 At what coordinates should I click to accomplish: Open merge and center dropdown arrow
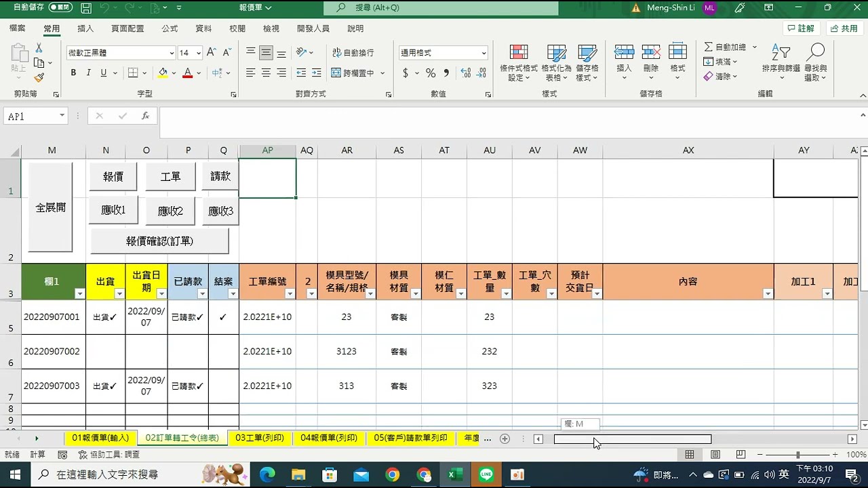pyautogui.click(x=382, y=73)
